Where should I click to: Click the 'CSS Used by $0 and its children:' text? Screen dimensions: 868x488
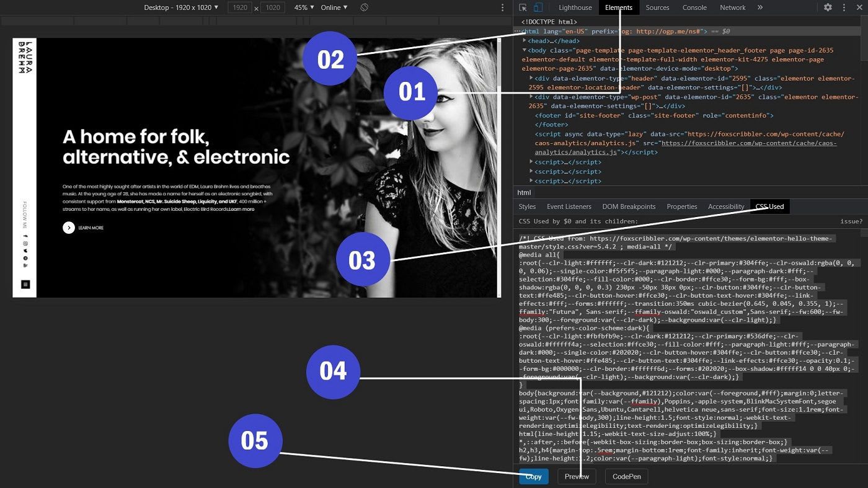578,221
